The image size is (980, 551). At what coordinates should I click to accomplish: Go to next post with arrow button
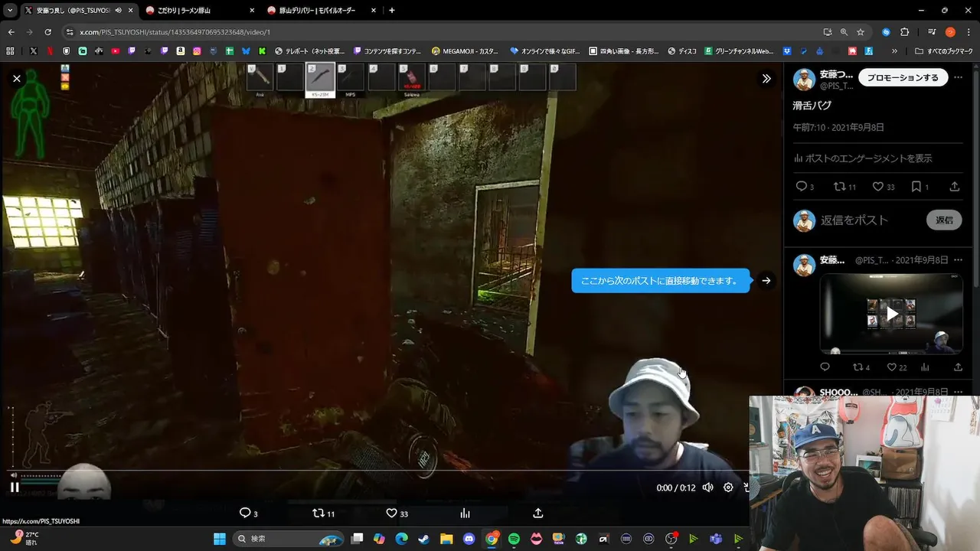(766, 281)
